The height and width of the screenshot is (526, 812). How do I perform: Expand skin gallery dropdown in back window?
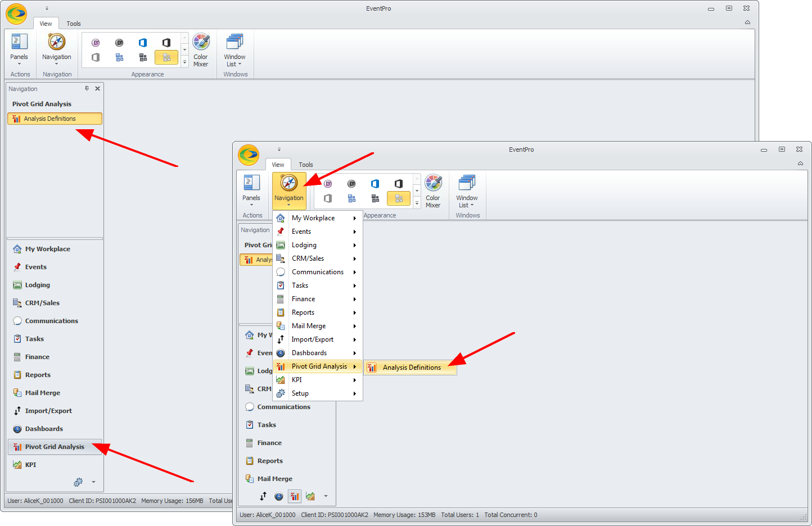pos(184,62)
